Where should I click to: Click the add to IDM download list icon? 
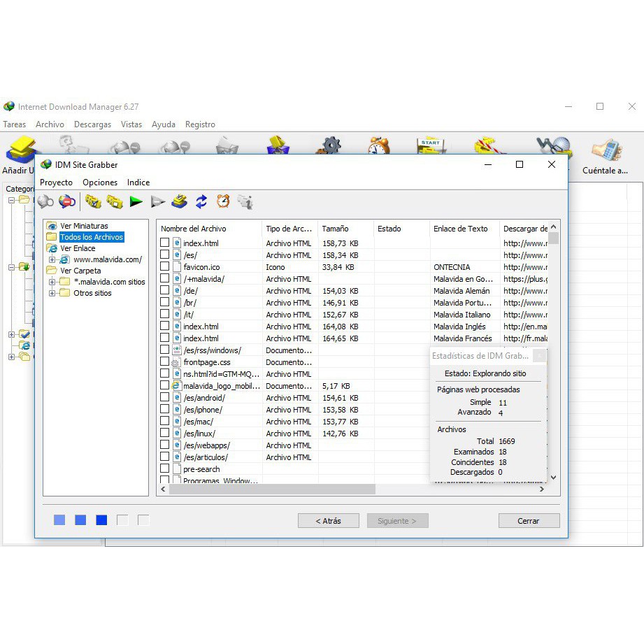click(180, 201)
